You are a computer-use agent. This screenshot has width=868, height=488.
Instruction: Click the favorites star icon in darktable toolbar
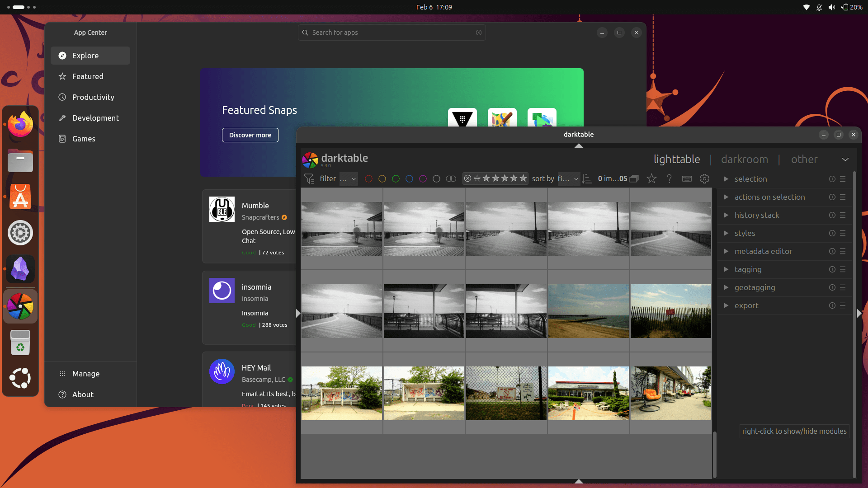pyautogui.click(x=651, y=179)
